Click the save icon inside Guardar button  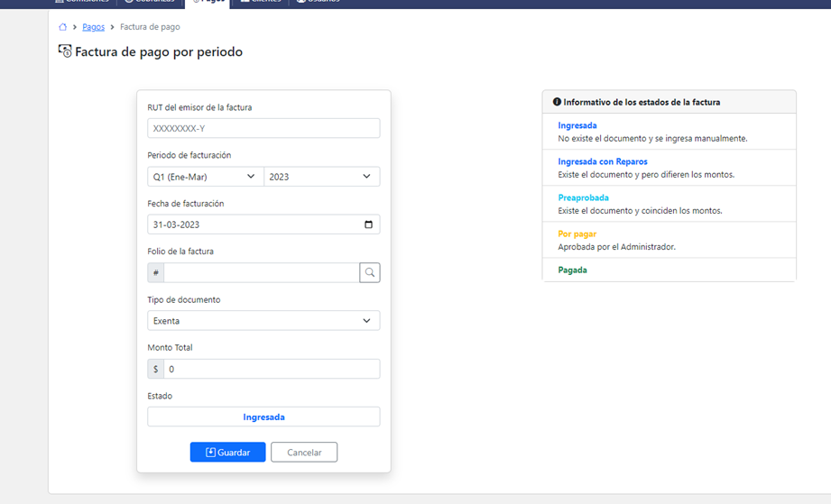tap(210, 453)
